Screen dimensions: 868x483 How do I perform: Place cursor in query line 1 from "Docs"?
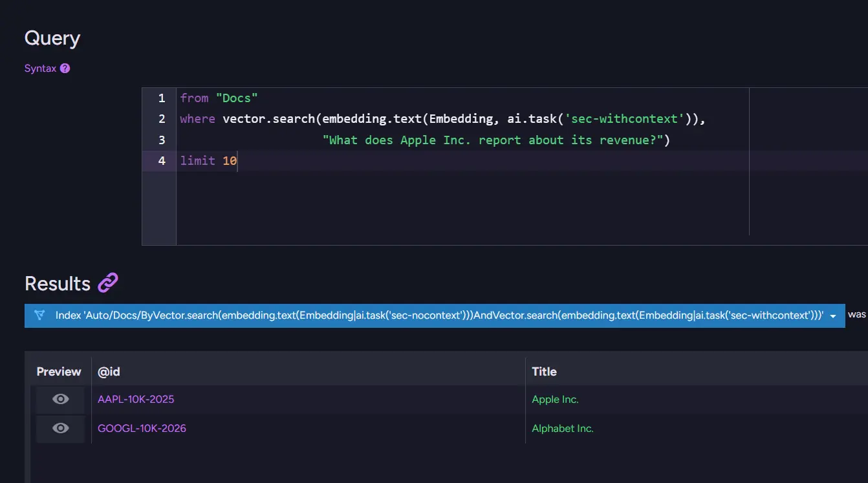pyautogui.click(x=219, y=98)
